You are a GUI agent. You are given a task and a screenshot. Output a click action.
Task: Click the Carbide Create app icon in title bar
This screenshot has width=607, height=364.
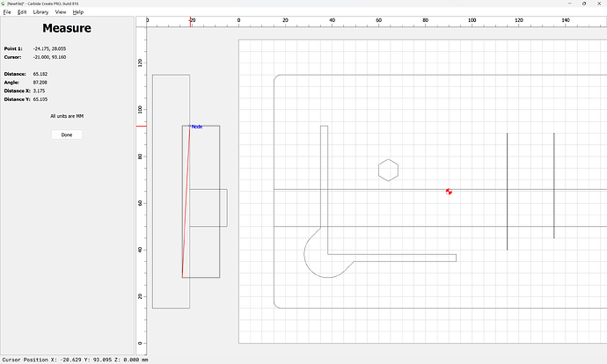(4, 4)
